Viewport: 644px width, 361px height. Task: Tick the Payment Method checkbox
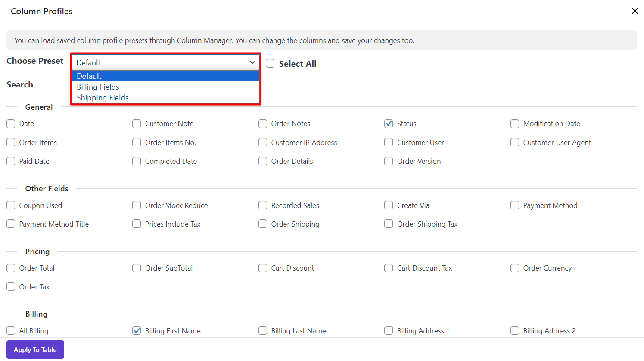tap(515, 205)
